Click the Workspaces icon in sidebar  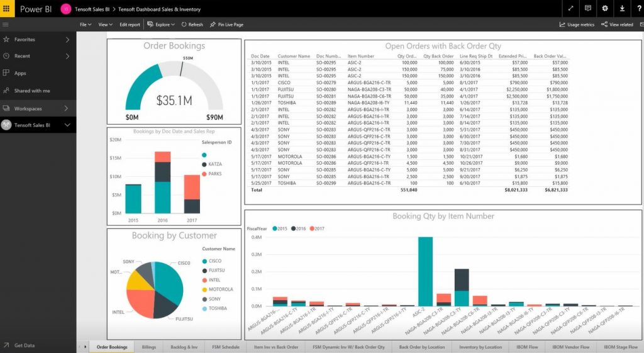[6, 108]
